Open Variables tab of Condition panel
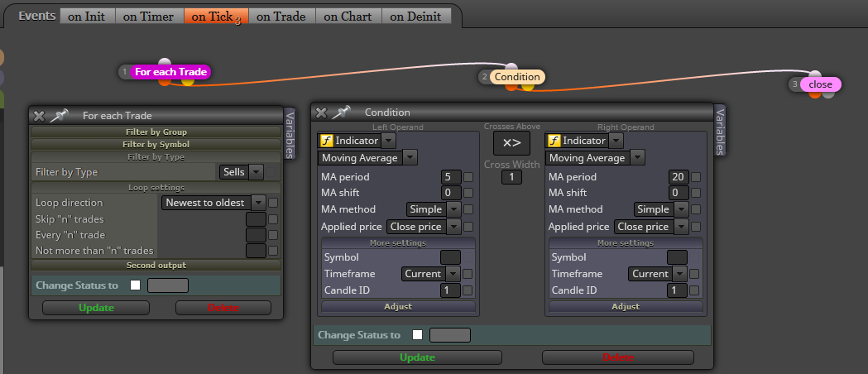 click(x=720, y=131)
